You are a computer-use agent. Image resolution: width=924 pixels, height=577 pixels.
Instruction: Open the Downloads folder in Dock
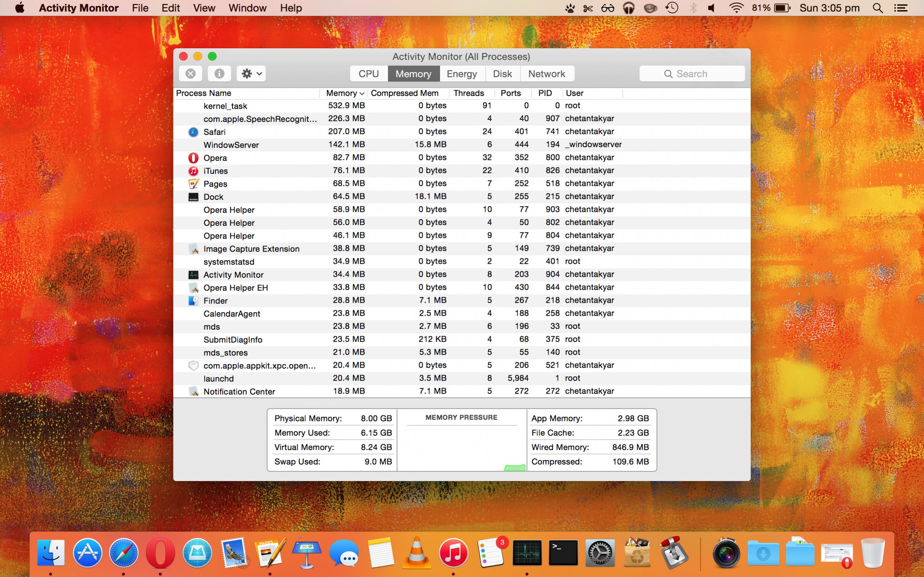pyautogui.click(x=763, y=553)
